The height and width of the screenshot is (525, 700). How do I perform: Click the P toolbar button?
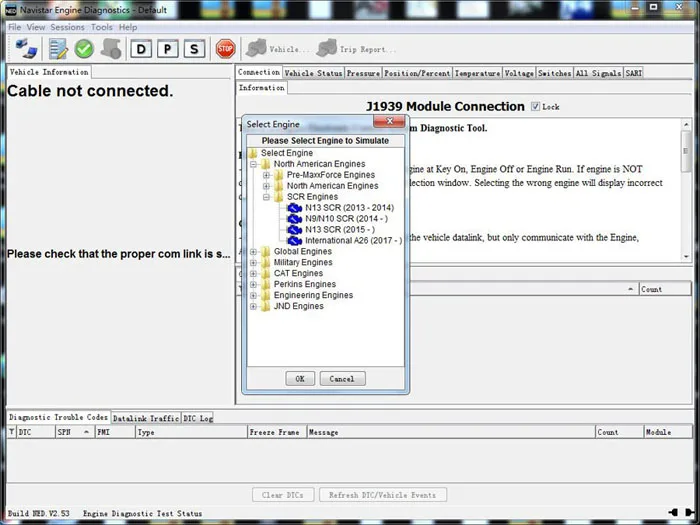pos(167,49)
